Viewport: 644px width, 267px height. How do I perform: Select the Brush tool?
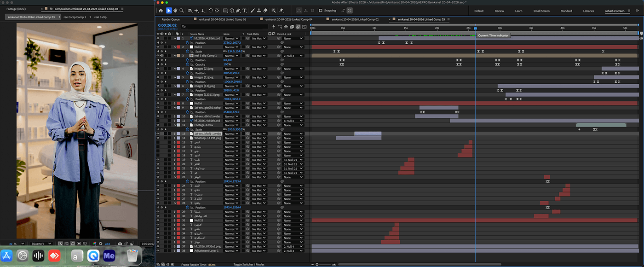coord(253,11)
